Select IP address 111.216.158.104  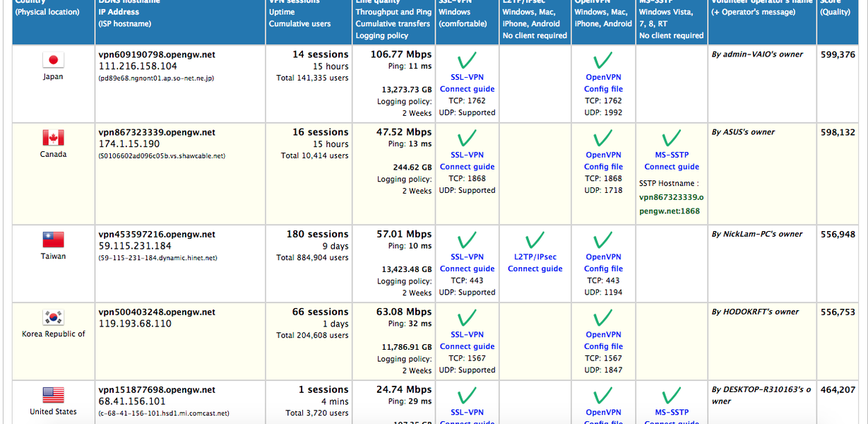click(138, 66)
